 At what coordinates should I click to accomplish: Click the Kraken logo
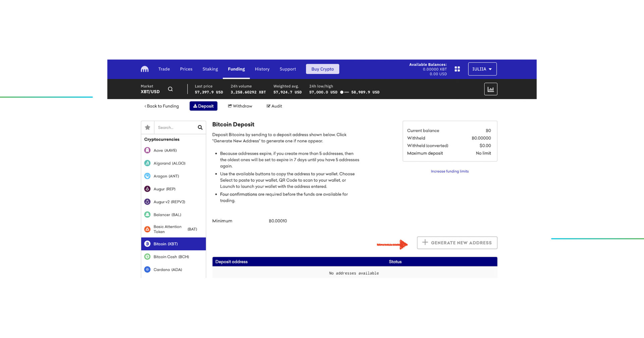[144, 69]
